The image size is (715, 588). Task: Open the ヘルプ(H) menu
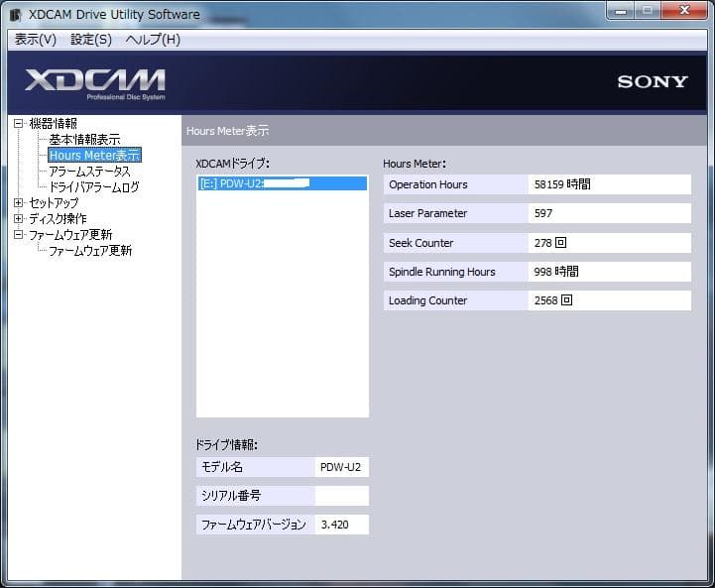(153, 40)
